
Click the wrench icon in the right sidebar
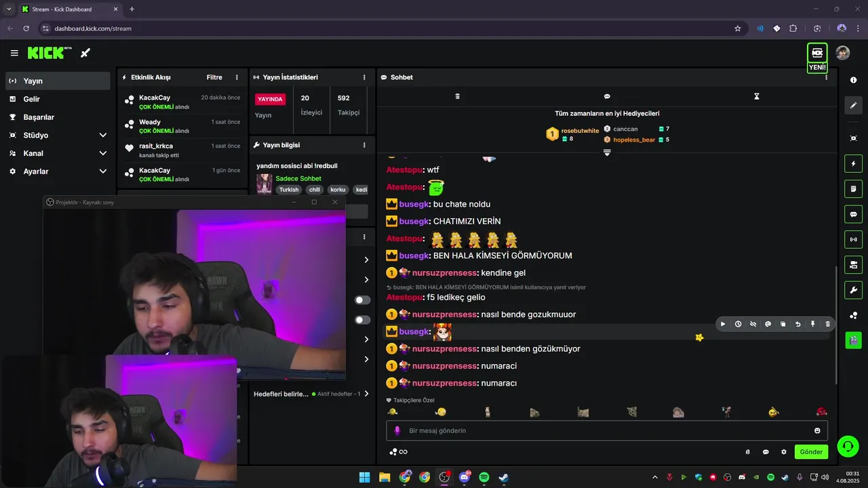[853, 290]
